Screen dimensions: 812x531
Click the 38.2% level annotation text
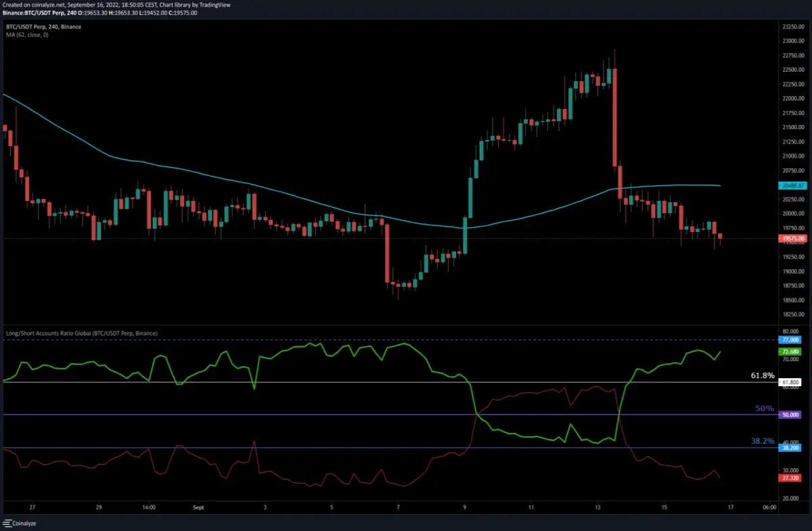(763, 441)
